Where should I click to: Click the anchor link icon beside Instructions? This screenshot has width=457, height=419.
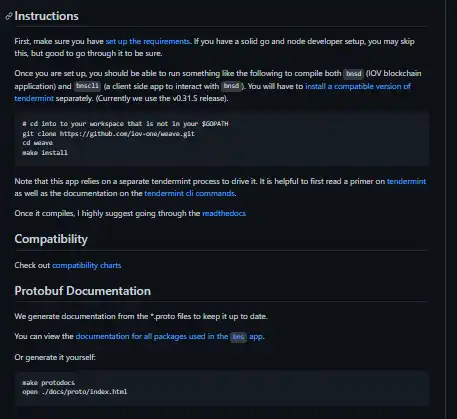9,16
